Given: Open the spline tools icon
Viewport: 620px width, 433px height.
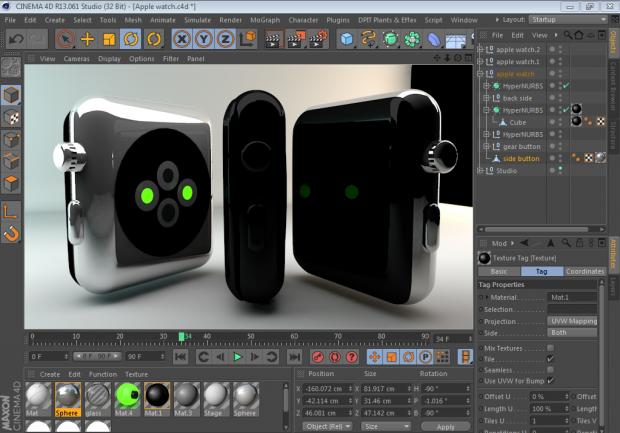Looking at the screenshot, I should (x=368, y=39).
